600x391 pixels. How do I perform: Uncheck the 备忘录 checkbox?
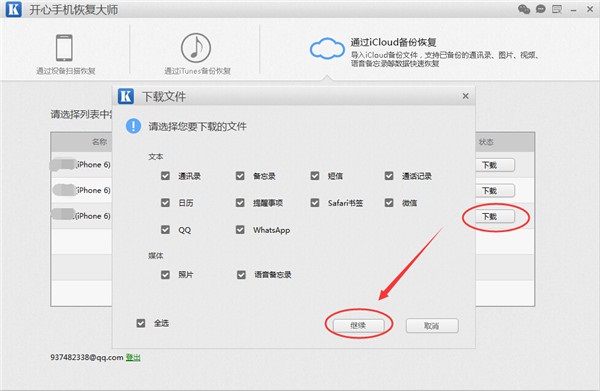click(240, 176)
